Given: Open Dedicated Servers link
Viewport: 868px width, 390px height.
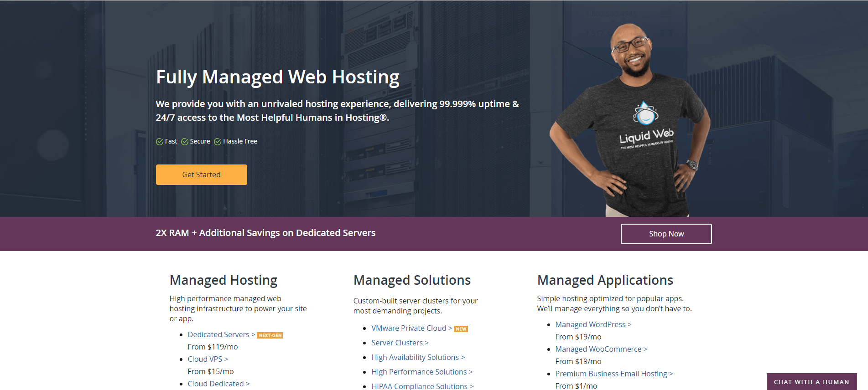Looking at the screenshot, I should [221, 334].
